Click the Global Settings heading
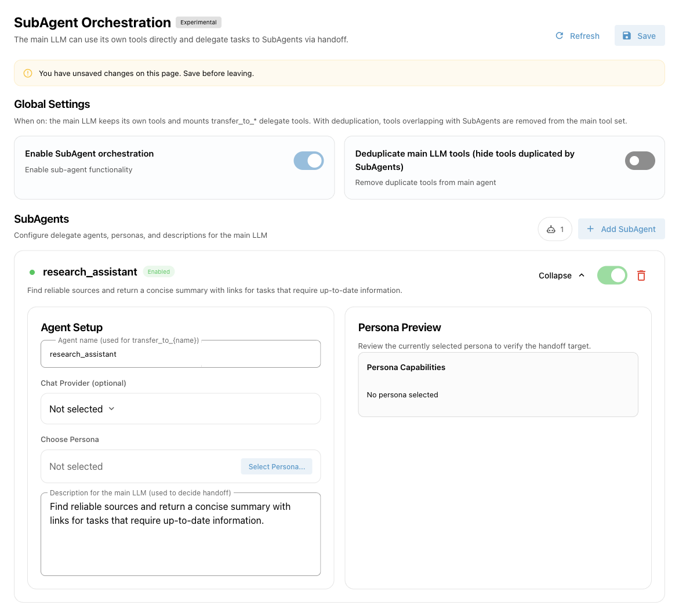Viewport: 679px width, 616px height. coord(52,104)
